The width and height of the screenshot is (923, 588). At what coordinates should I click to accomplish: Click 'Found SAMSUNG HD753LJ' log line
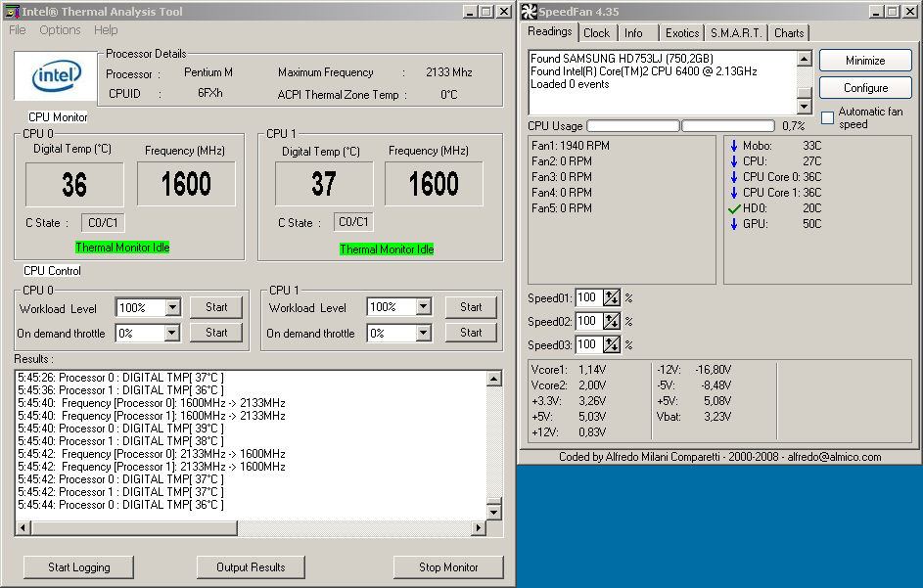pos(623,59)
